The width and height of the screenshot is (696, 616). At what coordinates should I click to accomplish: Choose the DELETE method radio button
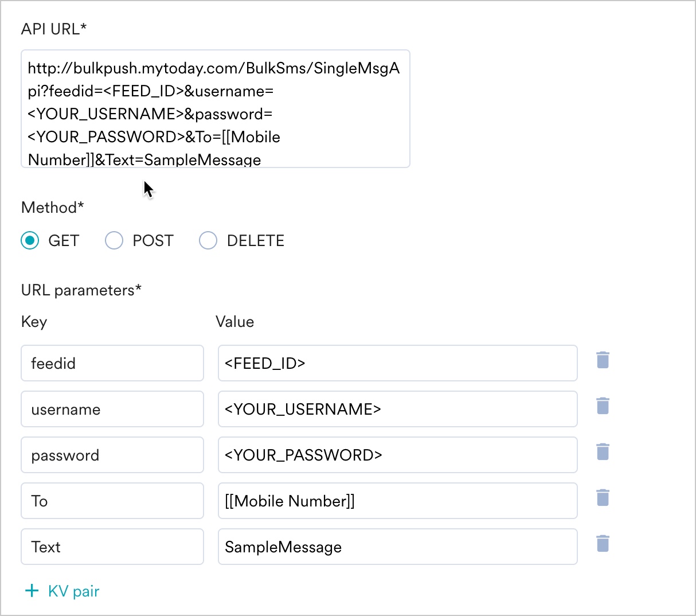point(208,240)
